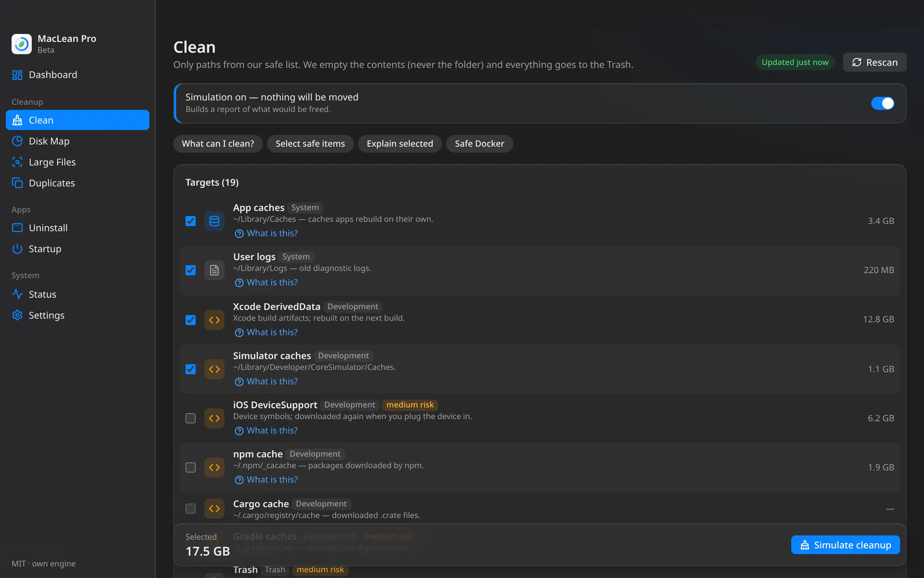Screen dimensions: 924x578
Task: Check the npm cache checkbox
Action: click(191, 467)
